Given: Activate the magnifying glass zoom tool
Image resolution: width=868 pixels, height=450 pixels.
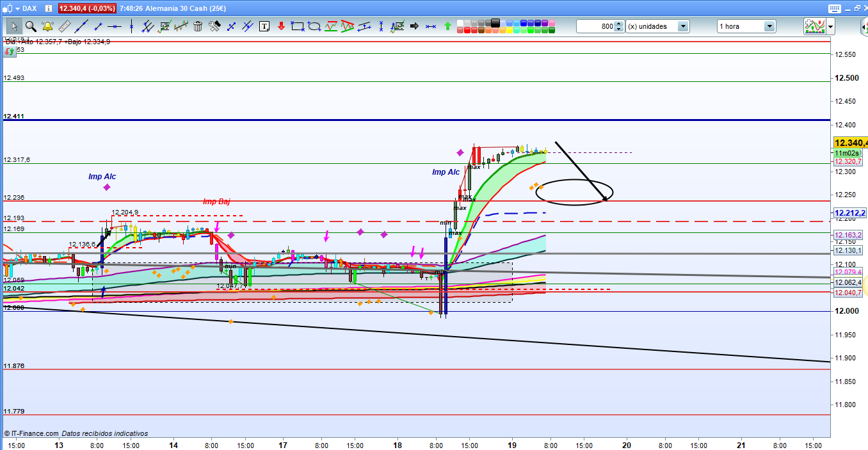Looking at the screenshot, I should (x=30, y=26).
